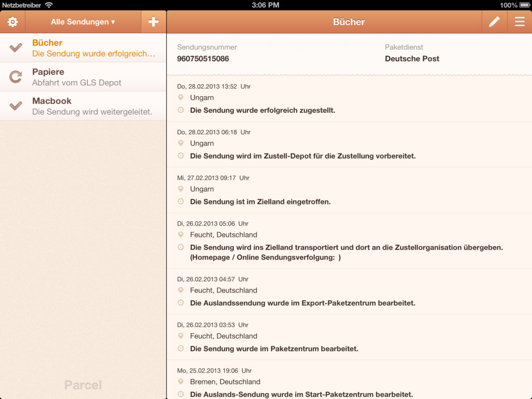Open the Macbook shipment entry
Screen dimensions: 532x399
[94, 106]
